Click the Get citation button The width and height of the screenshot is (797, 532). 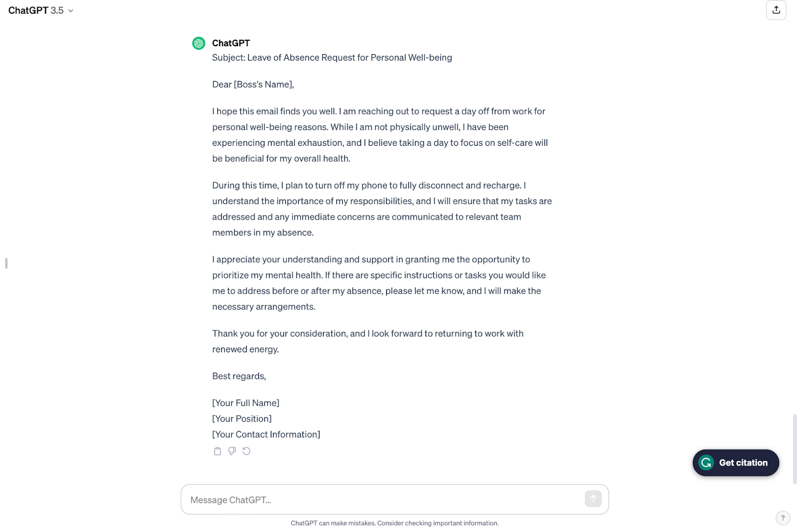pyautogui.click(x=736, y=463)
